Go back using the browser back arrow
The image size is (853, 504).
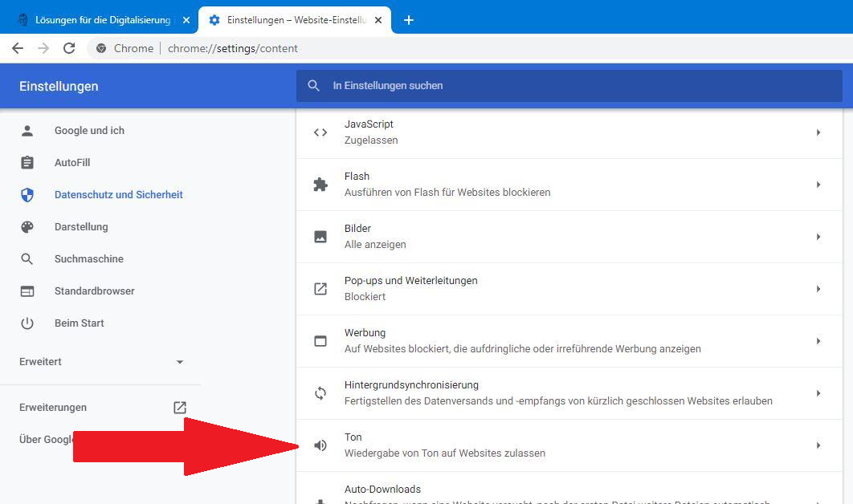click(18, 48)
